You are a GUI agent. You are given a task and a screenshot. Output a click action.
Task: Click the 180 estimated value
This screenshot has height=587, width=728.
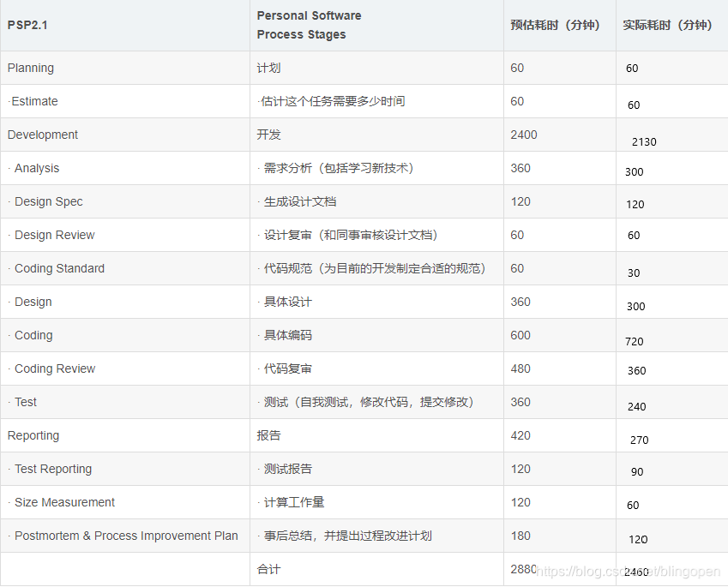pyautogui.click(x=520, y=536)
